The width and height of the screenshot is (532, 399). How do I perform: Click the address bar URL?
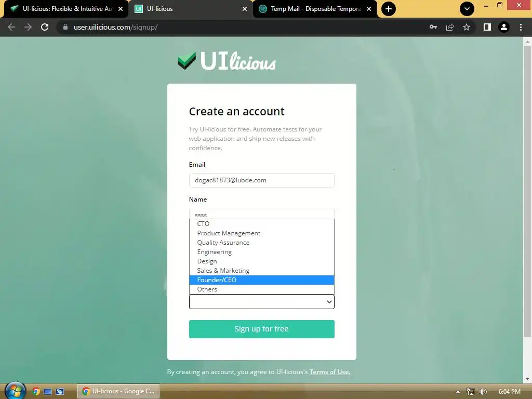click(x=115, y=27)
